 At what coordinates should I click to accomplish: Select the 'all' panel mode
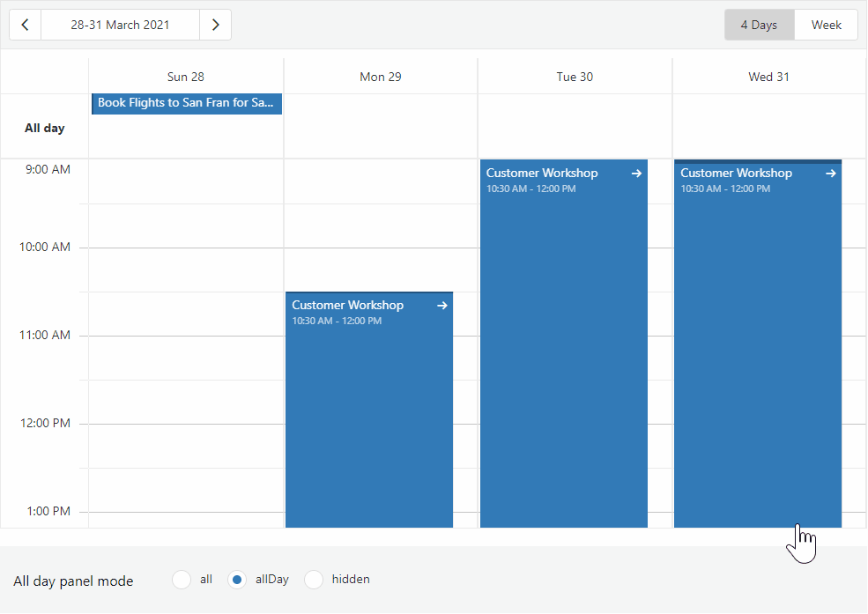coord(182,580)
